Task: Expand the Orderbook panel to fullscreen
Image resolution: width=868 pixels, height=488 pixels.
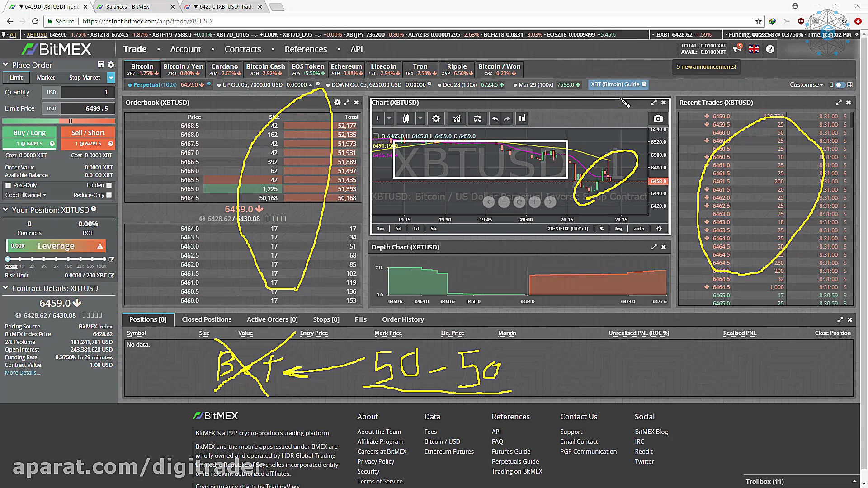Action: coord(347,103)
